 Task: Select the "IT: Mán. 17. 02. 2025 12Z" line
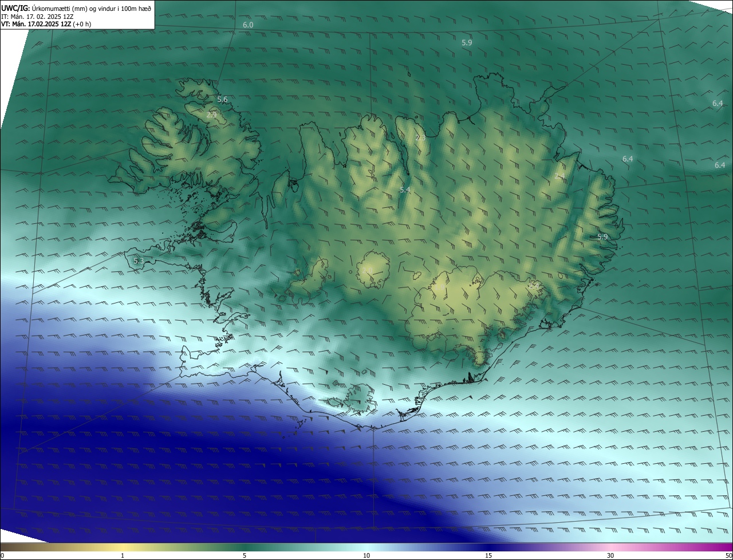(x=37, y=17)
